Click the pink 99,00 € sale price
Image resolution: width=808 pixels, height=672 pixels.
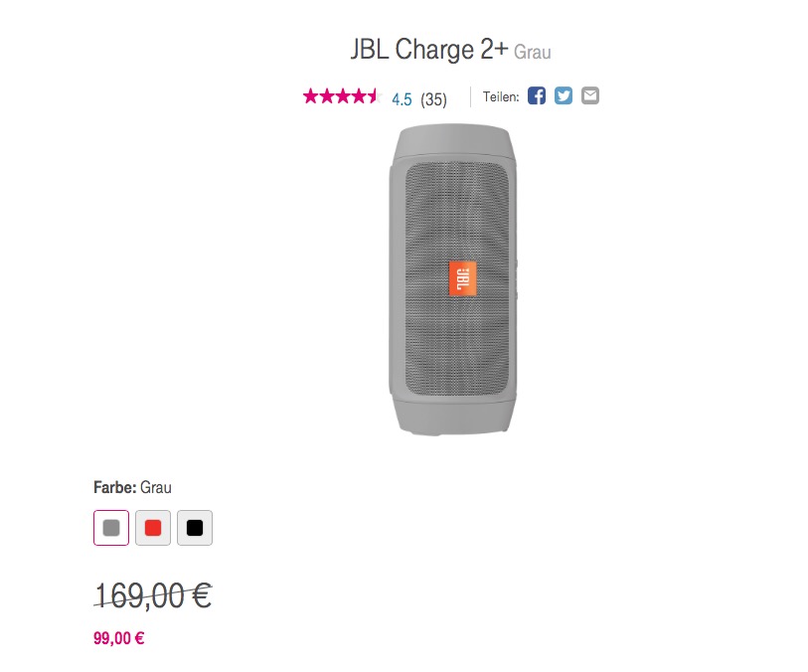(x=119, y=638)
